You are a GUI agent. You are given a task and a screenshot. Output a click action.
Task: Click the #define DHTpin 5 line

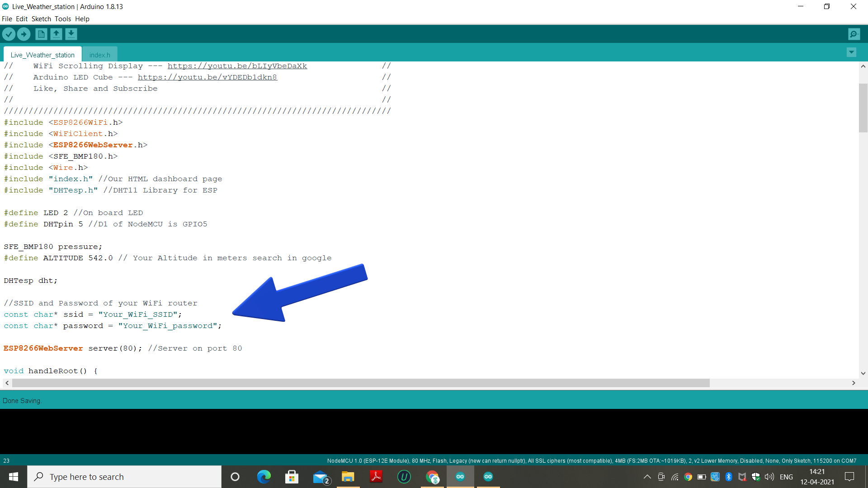pos(105,224)
